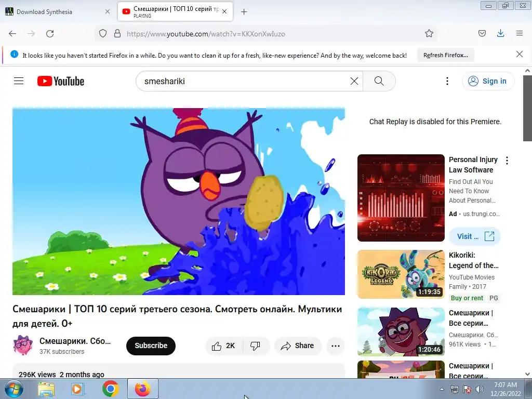Open the Смешарики channel avatar

click(23, 345)
